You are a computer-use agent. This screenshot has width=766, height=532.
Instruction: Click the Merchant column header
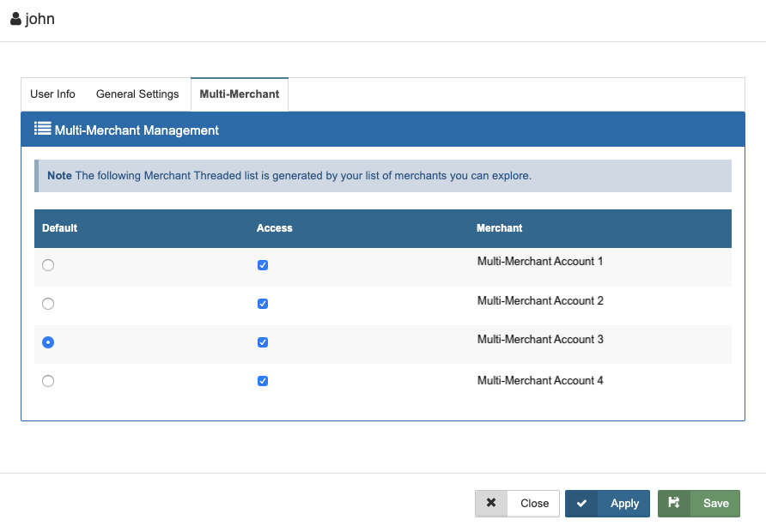500,228
